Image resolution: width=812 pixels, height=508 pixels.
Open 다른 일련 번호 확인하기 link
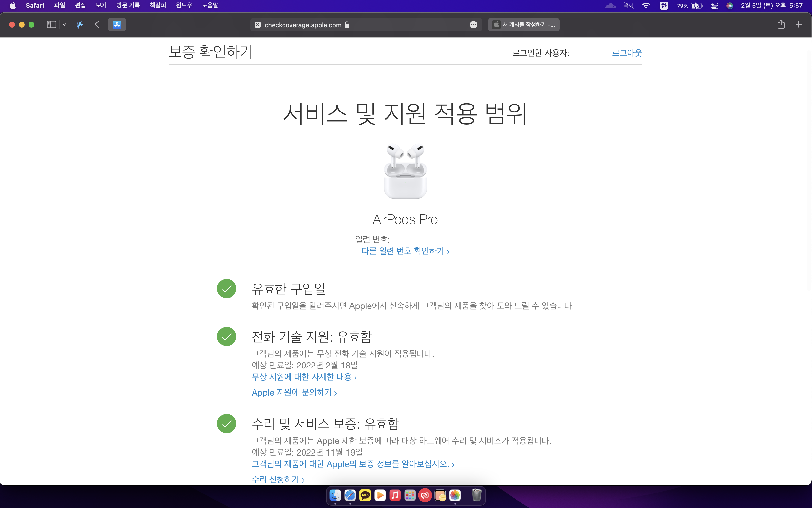405,251
